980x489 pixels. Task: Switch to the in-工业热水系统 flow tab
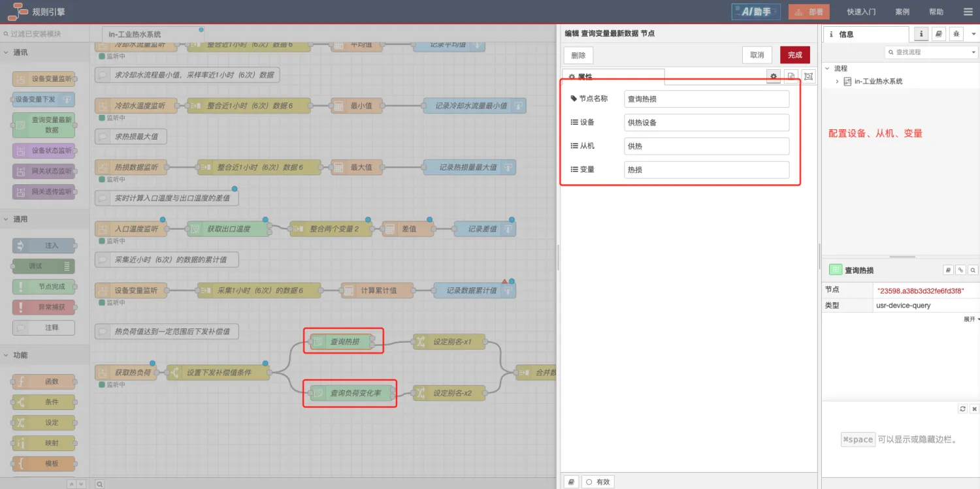pos(154,34)
